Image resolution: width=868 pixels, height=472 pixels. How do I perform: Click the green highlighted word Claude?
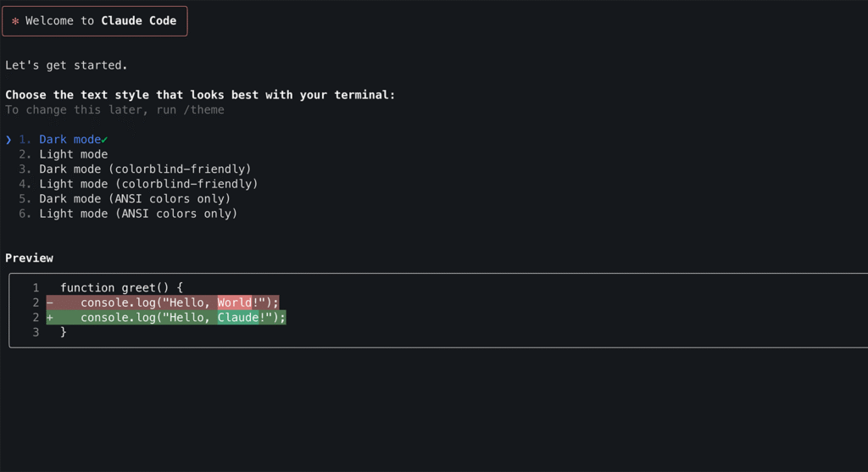[x=238, y=318]
